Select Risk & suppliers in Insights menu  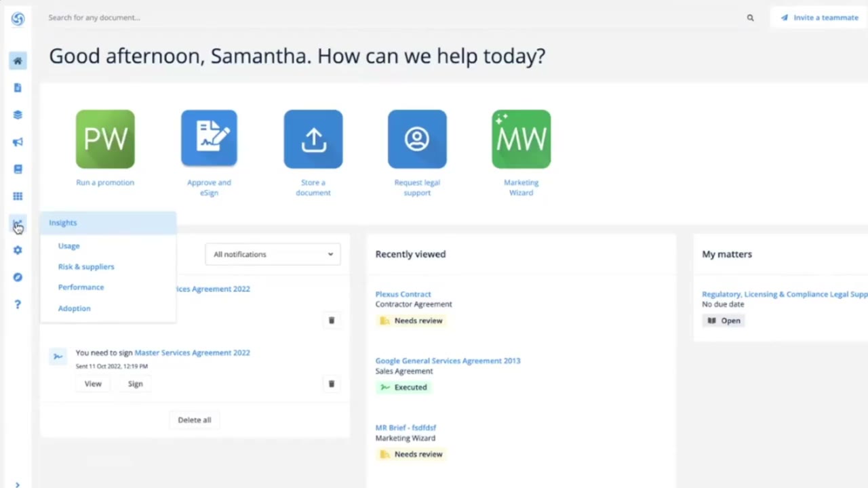(x=86, y=266)
